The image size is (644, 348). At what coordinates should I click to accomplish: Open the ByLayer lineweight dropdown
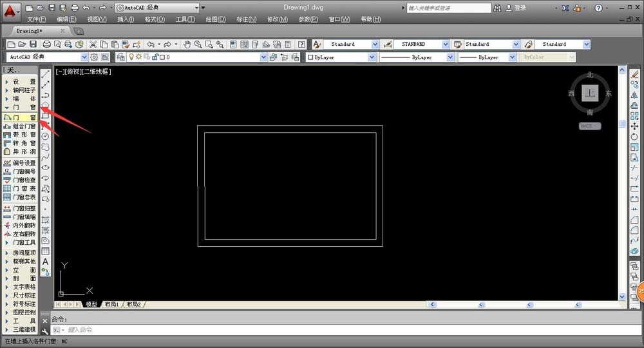pos(512,57)
